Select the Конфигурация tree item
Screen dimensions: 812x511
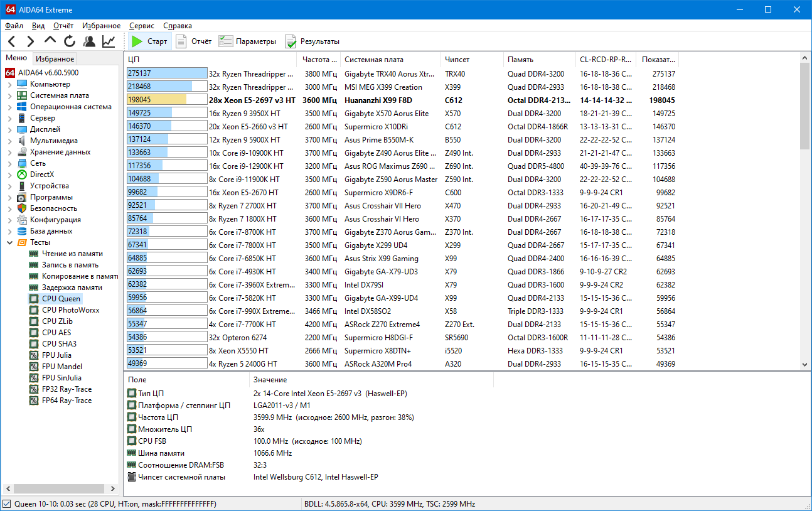[55, 220]
